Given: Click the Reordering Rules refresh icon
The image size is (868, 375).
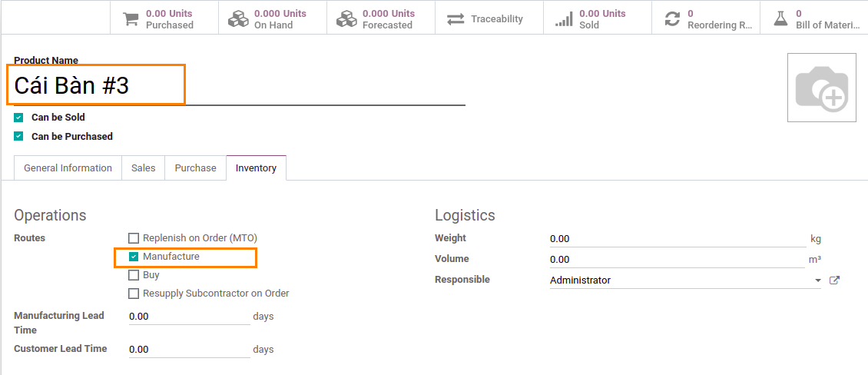Looking at the screenshot, I should pos(672,19).
